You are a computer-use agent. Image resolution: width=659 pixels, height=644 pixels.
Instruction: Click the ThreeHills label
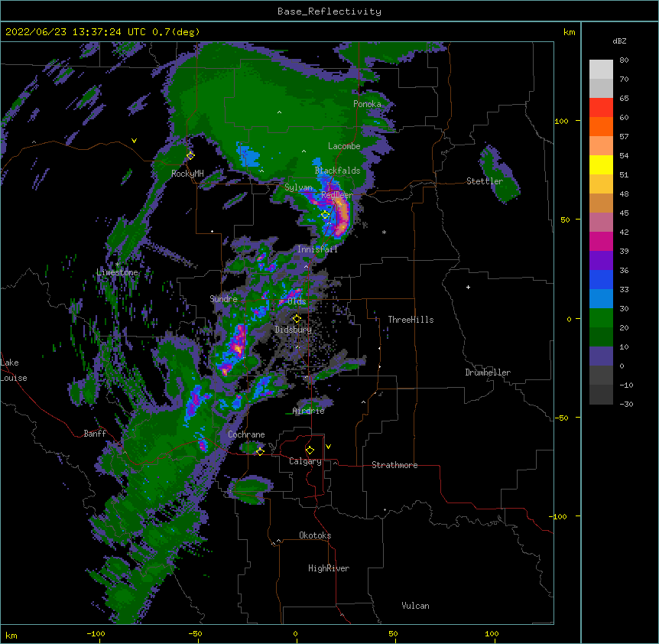[x=411, y=320]
